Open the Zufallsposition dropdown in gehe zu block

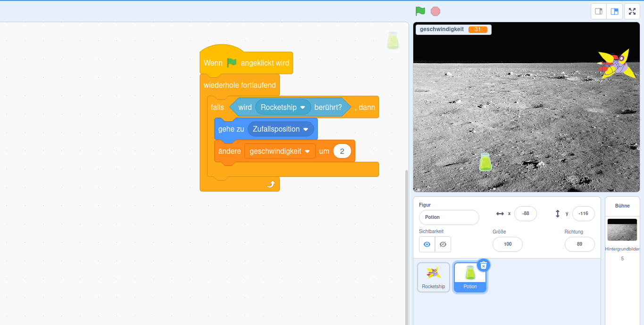pyautogui.click(x=281, y=129)
